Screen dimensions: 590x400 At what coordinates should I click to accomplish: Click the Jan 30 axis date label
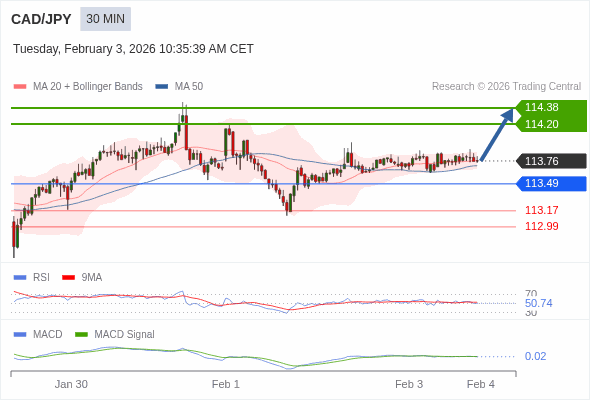point(71,384)
